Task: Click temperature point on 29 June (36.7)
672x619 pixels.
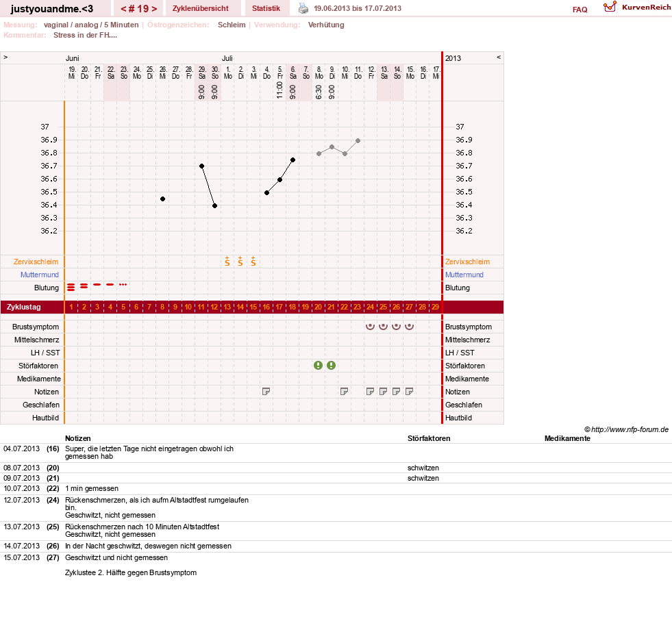Action: point(201,166)
